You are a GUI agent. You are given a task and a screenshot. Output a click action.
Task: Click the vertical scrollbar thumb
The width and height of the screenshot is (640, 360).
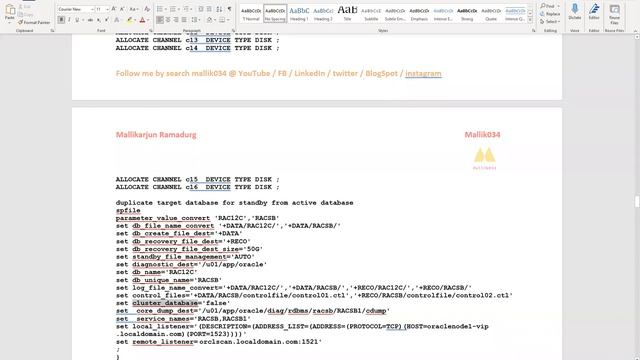click(x=637, y=201)
